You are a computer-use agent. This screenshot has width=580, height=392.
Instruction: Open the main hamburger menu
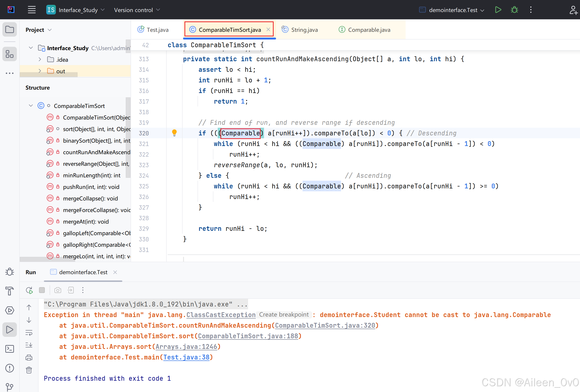pyautogui.click(x=32, y=10)
